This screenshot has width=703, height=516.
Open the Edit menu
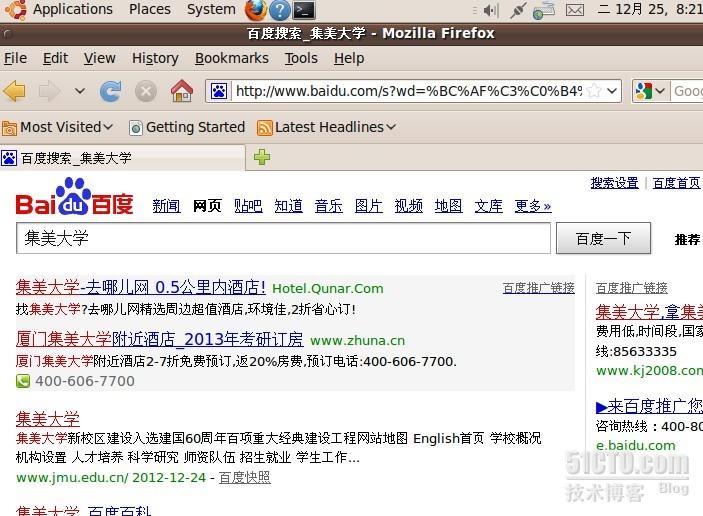click(55, 58)
